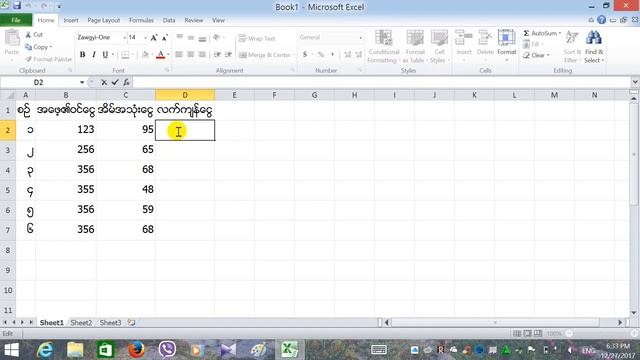The width and height of the screenshot is (640, 360).
Task: Open Conditional Formatting menu
Action: pyautogui.click(x=384, y=46)
